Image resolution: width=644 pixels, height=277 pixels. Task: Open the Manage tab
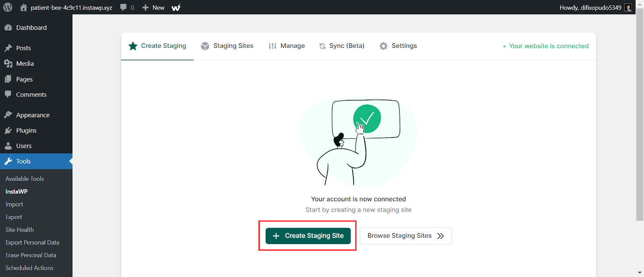click(x=287, y=46)
